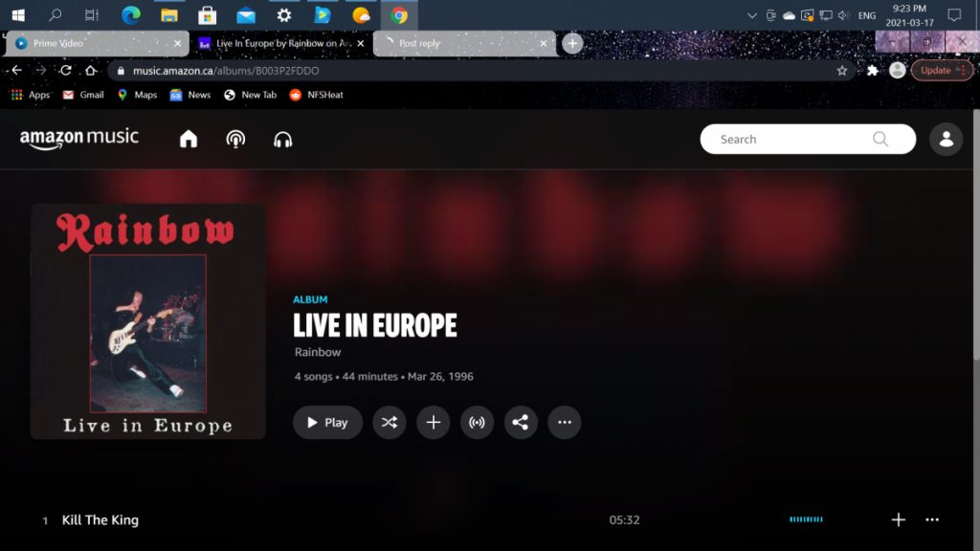Add Kill The King to library

point(898,519)
